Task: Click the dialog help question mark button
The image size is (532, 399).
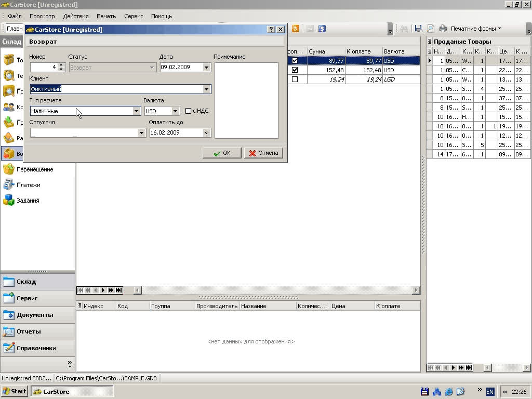Action: click(271, 30)
